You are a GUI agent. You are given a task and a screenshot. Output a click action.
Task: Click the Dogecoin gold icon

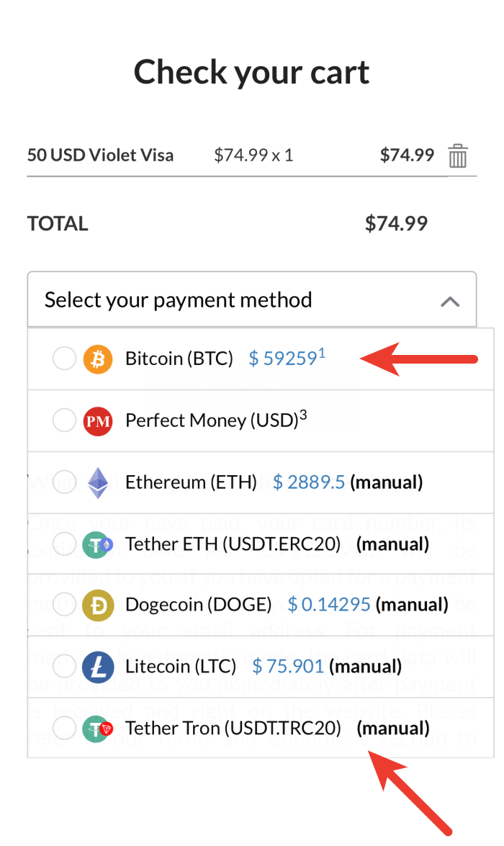(97, 605)
